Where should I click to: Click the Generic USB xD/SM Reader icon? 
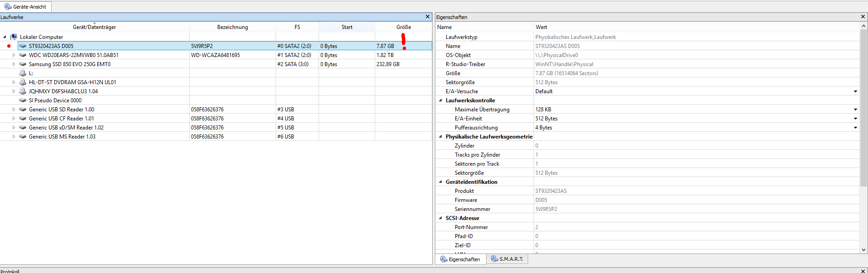pos(23,128)
